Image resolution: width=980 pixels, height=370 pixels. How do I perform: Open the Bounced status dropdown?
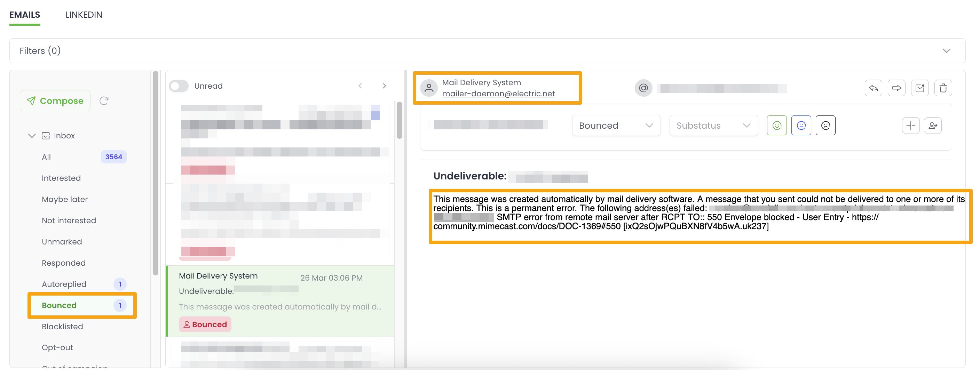tap(616, 125)
